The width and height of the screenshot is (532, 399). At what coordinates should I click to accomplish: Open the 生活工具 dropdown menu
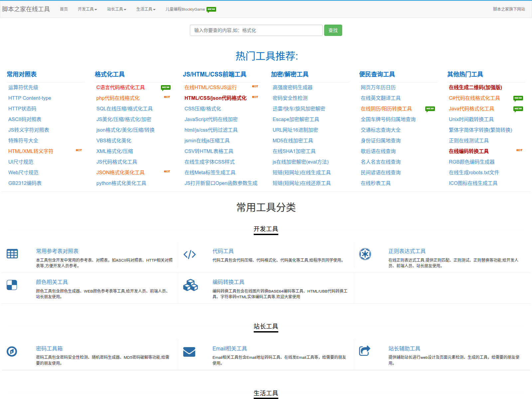coord(146,9)
